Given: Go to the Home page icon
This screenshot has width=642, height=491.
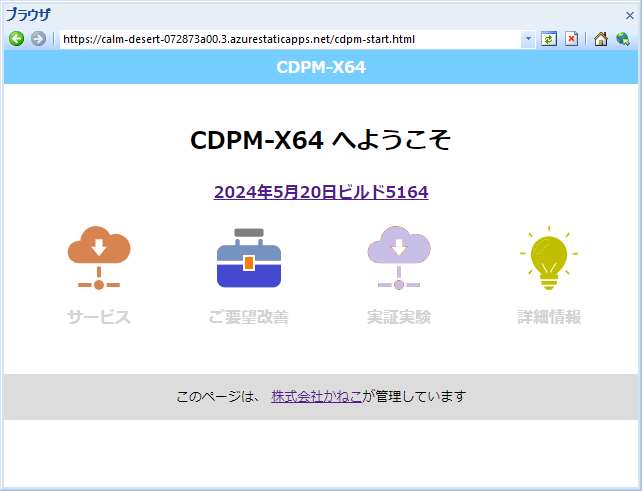Looking at the screenshot, I should click(601, 39).
